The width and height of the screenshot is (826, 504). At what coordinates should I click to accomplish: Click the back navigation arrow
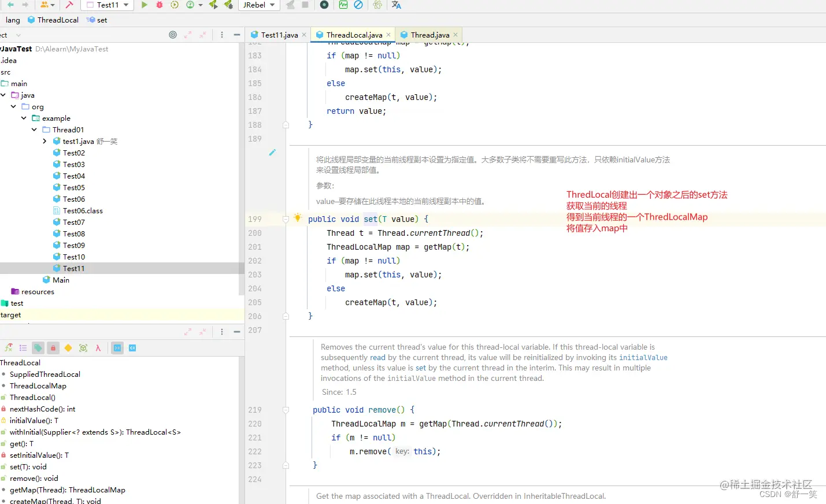tap(10, 5)
